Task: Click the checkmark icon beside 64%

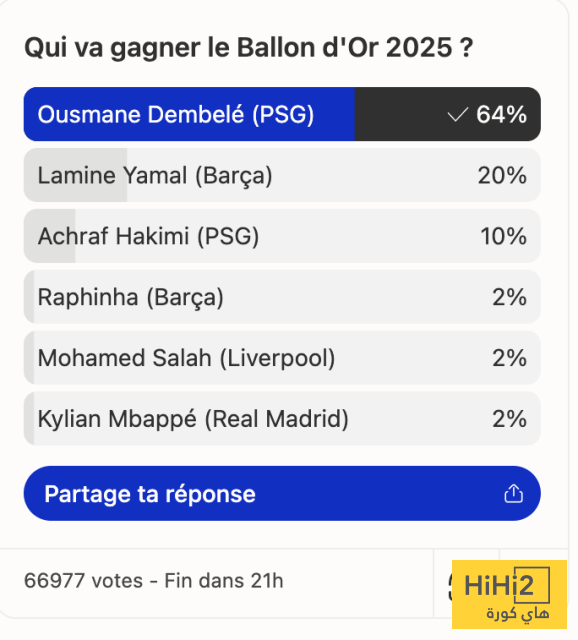Action: coord(457,115)
